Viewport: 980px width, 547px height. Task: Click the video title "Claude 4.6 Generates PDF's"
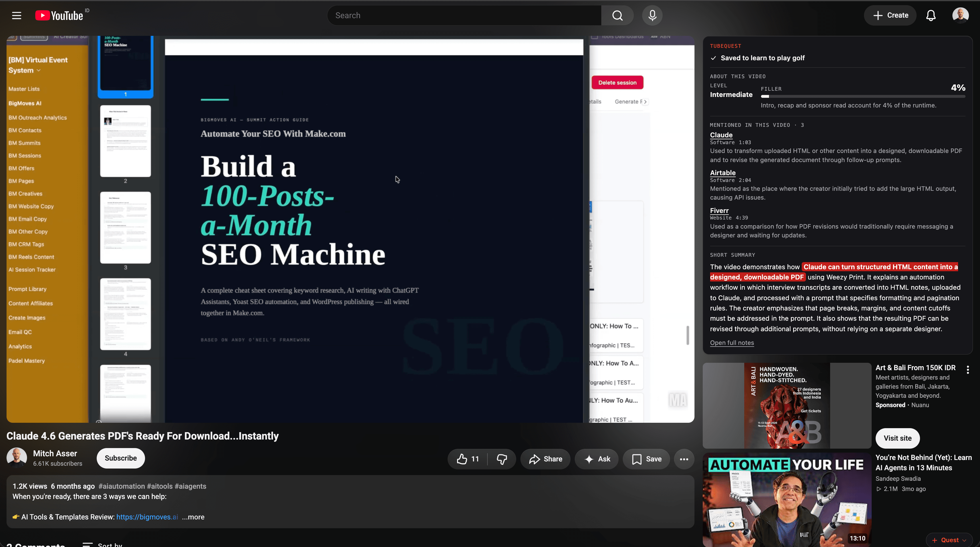point(143,436)
